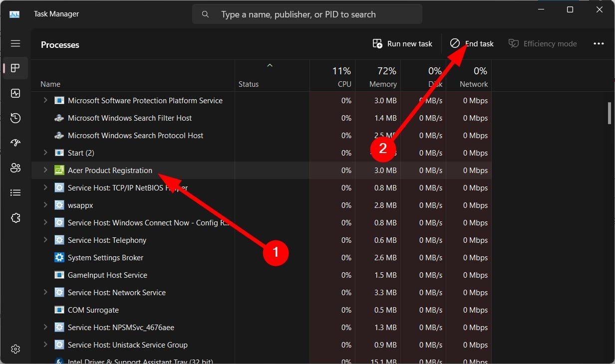Open the three-dots more options menu

point(599,44)
